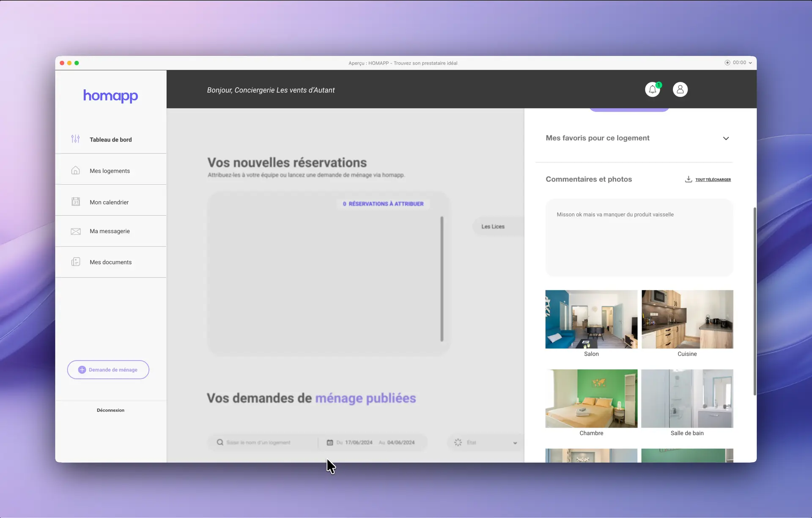The height and width of the screenshot is (518, 812).
Task: Open the Salon photo thumbnail
Action: point(591,319)
